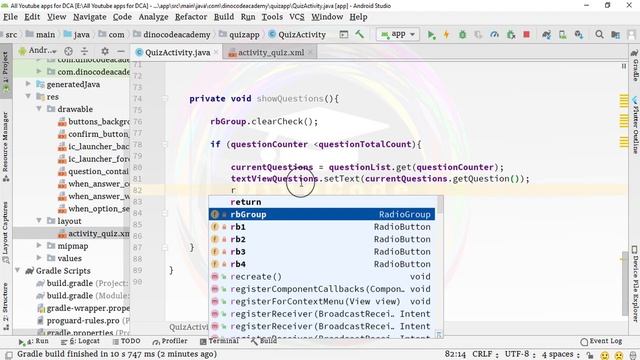
Task: Collapse the drawable folder
Action: click(39, 109)
